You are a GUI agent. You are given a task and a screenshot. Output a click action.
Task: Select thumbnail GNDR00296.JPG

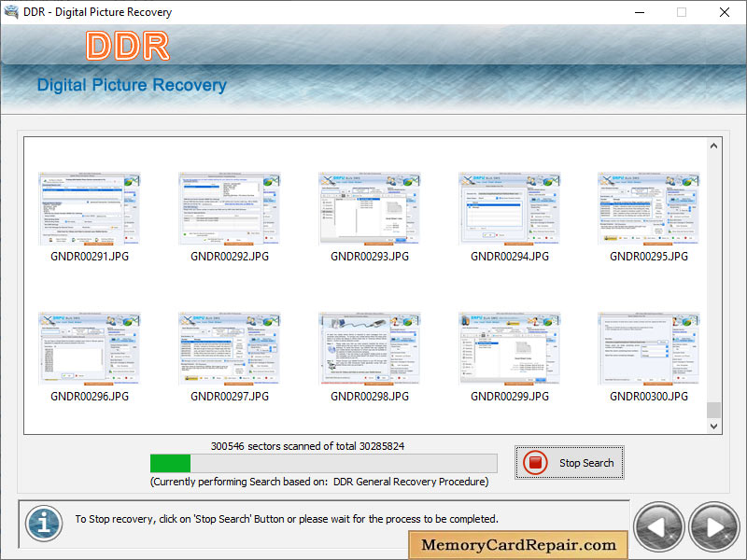click(x=90, y=348)
